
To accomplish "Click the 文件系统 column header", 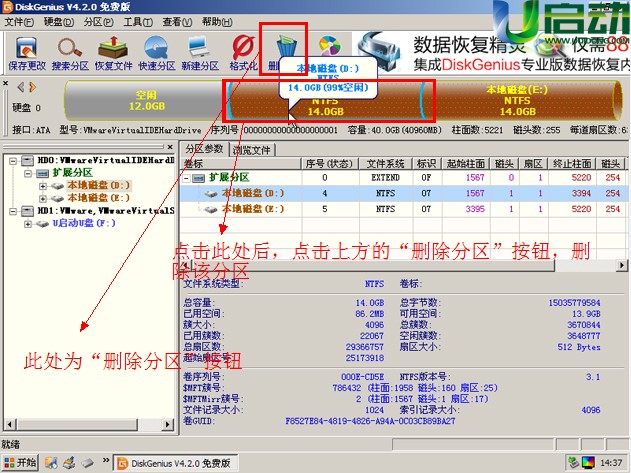I will [386, 163].
